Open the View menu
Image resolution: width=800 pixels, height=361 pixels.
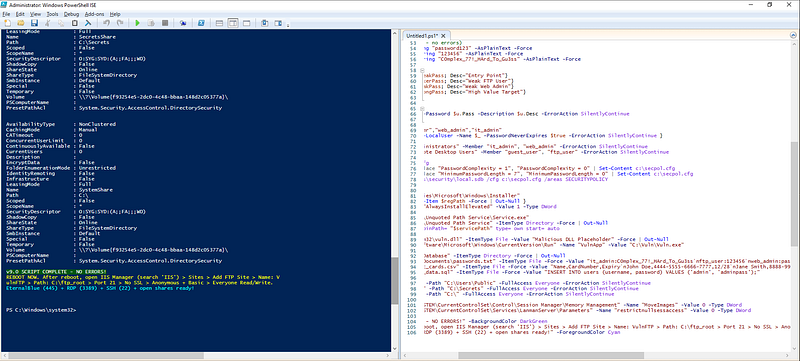[35, 14]
